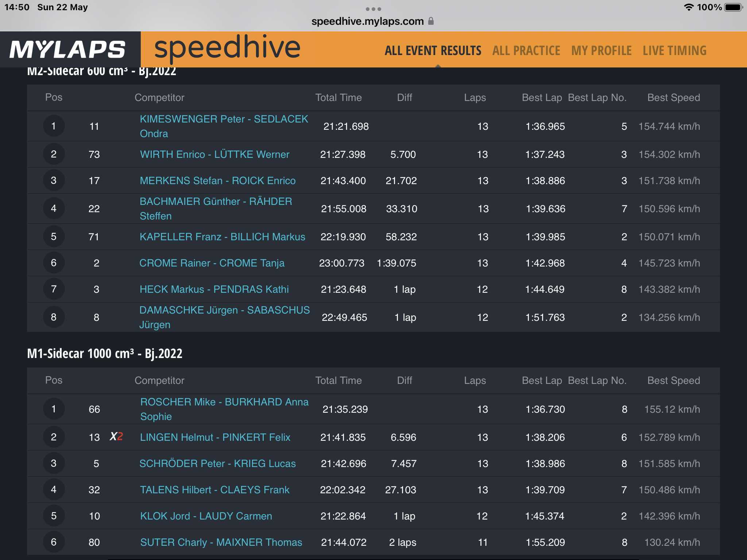Open ALL EVENT RESULTS tab

click(433, 51)
